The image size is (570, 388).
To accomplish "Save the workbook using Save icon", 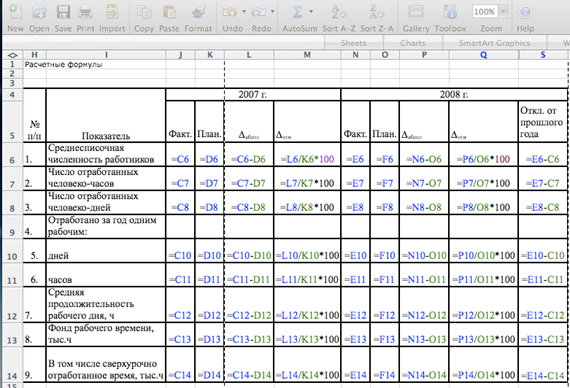I will [63, 12].
